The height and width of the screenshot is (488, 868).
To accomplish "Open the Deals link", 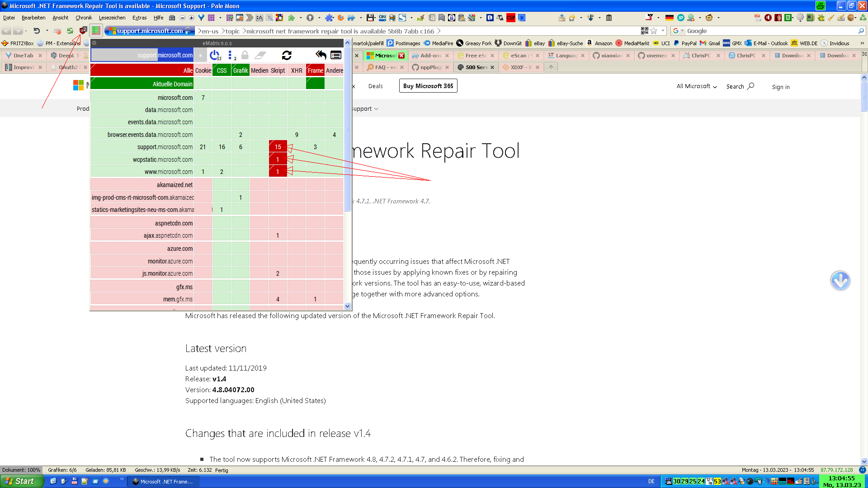I will [x=375, y=86].
